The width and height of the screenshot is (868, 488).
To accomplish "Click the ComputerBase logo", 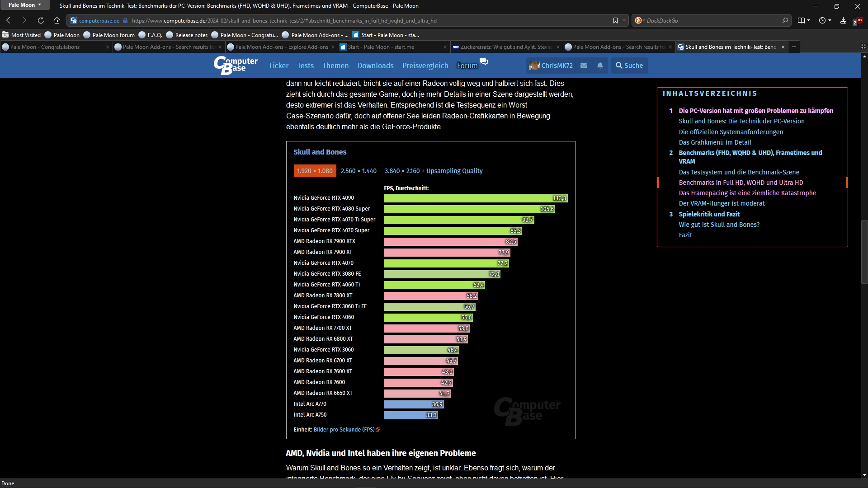I will click(235, 66).
